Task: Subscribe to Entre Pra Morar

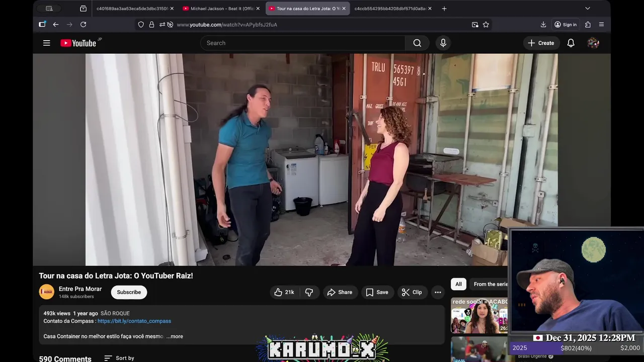Action: [x=129, y=292]
